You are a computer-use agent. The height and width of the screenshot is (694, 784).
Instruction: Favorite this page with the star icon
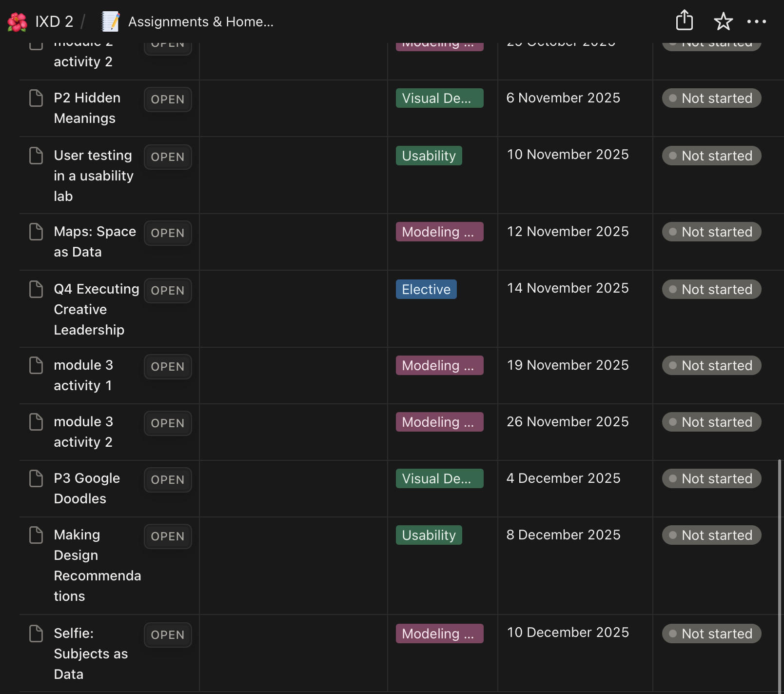point(723,21)
